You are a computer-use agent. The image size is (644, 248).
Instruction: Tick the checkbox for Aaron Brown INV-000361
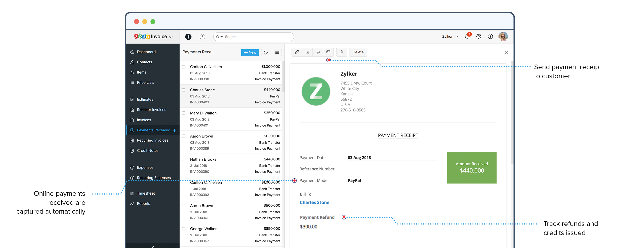pos(184,206)
